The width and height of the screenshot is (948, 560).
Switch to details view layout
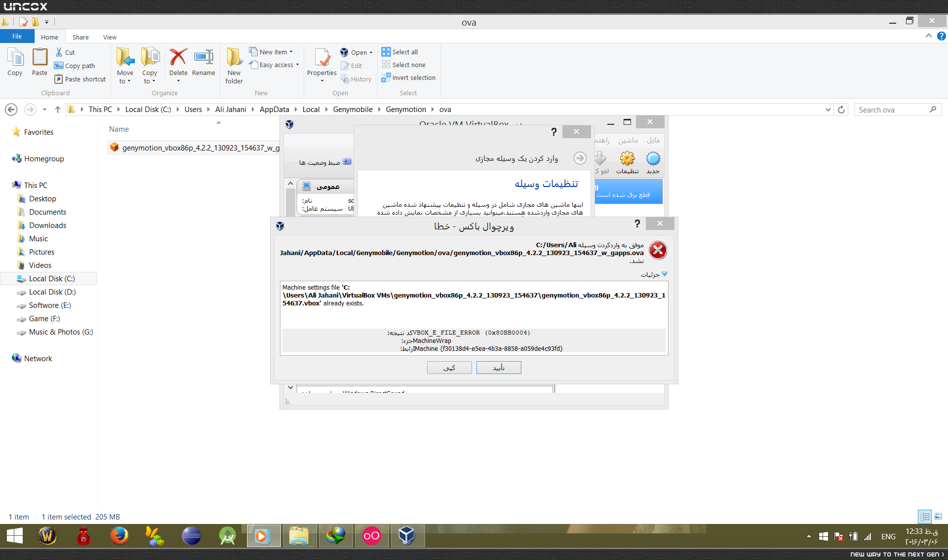point(925,517)
